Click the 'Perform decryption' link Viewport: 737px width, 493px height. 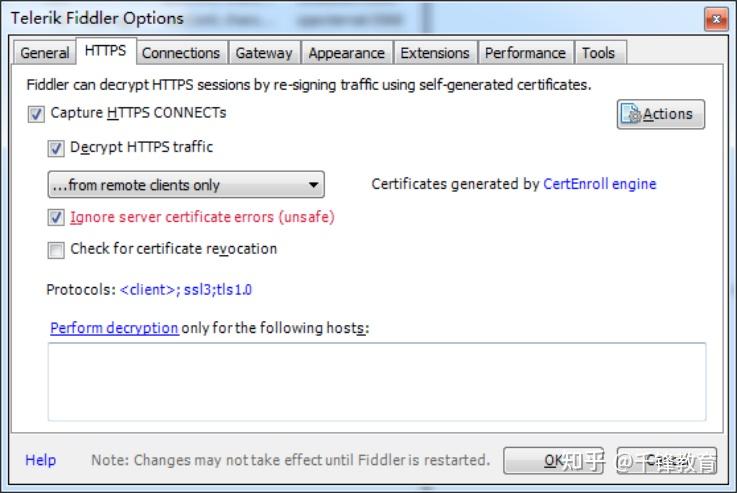(114, 328)
